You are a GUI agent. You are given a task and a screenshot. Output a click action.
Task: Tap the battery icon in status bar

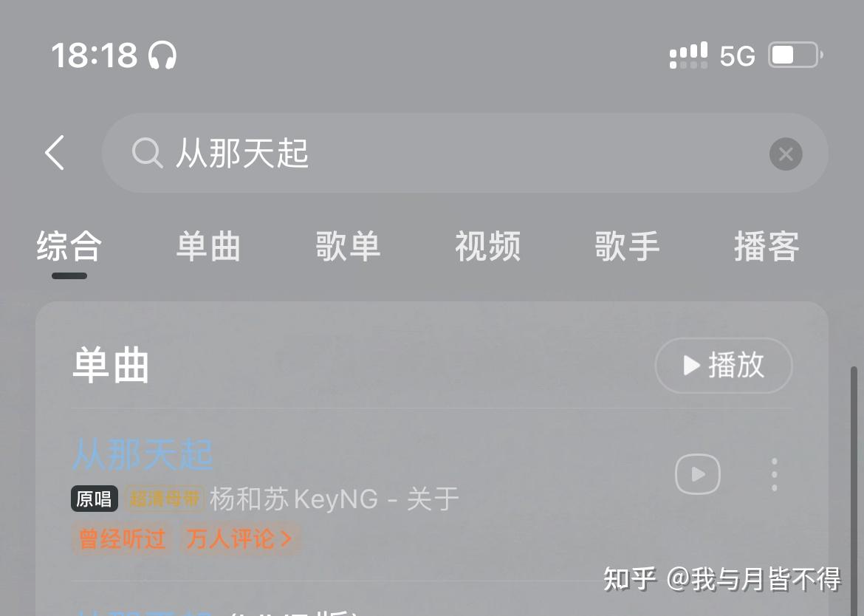pos(795,55)
